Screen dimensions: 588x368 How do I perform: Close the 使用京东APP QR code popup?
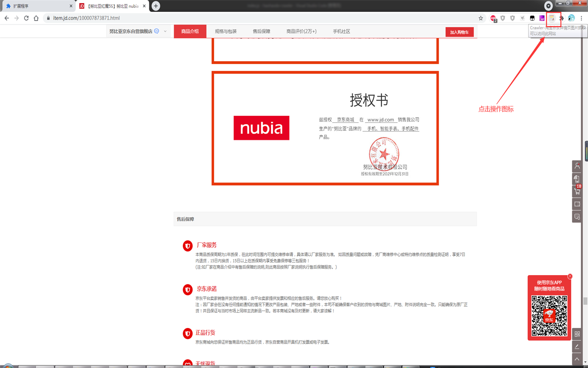click(570, 276)
